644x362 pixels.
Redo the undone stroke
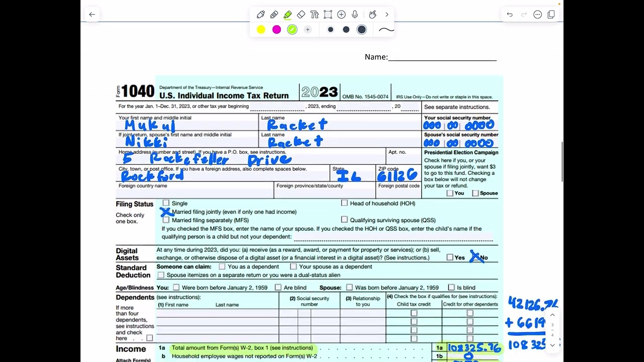pyautogui.click(x=524, y=15)
